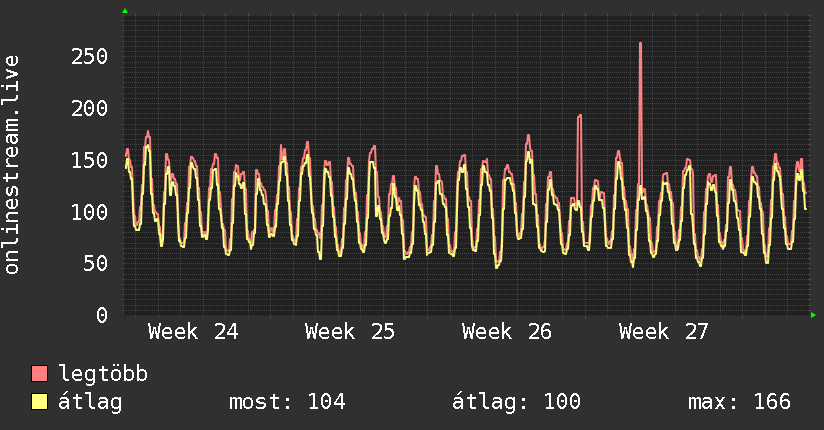This screenshot has width=824, height=430.
Task: Click the pink legtöbb legend swatch
Action: click(x=39, y=373)
